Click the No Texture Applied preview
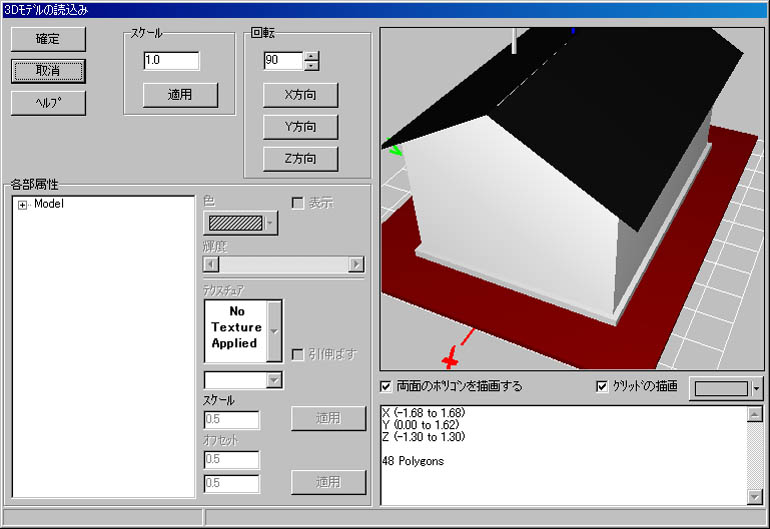 [236, 332]
